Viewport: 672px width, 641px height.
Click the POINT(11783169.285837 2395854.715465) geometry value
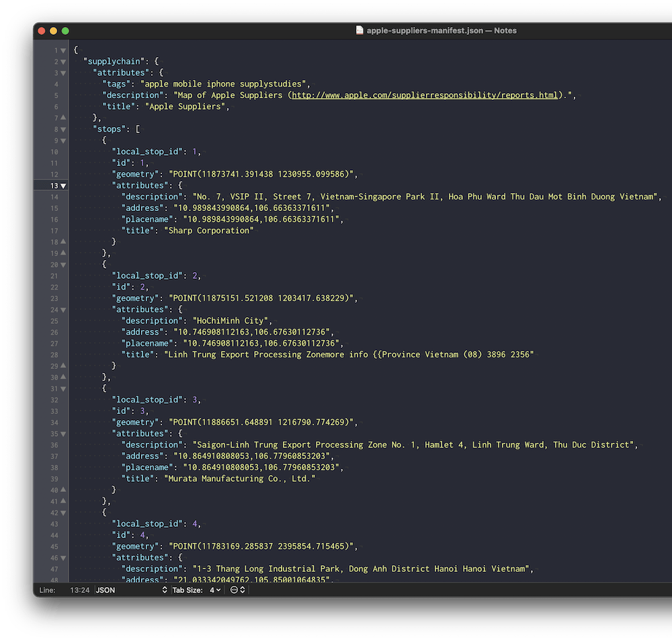tap(261, 546)
